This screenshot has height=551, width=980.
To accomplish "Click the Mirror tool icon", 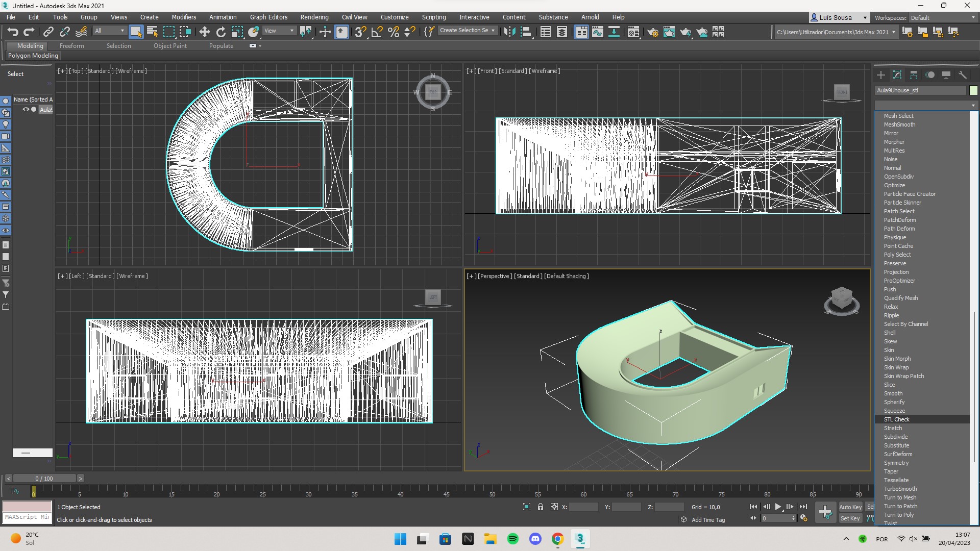I will [509, 32].
